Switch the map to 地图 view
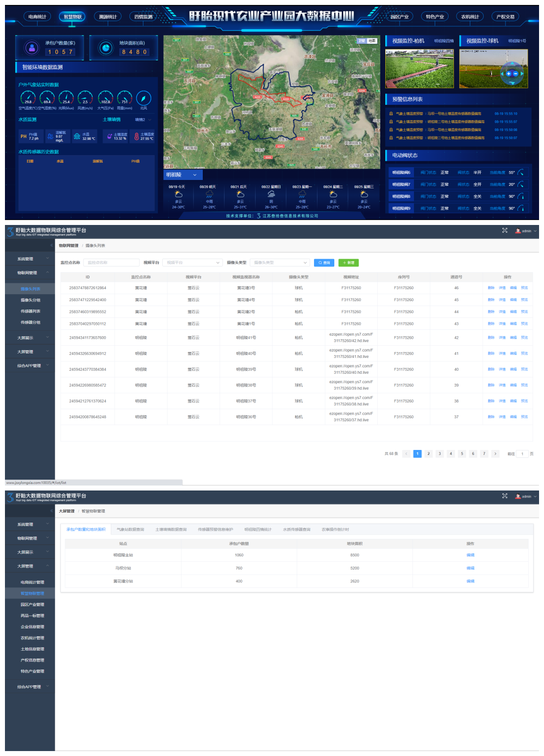 point(372,41)
